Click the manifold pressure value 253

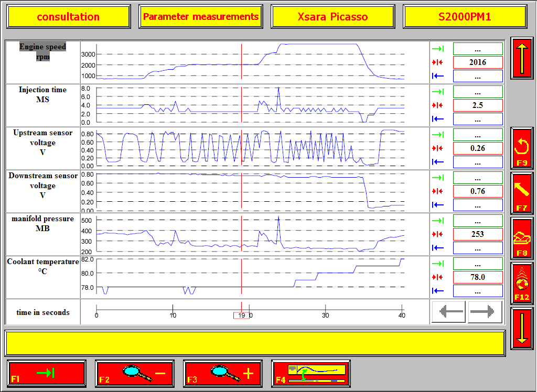(478, 234)
